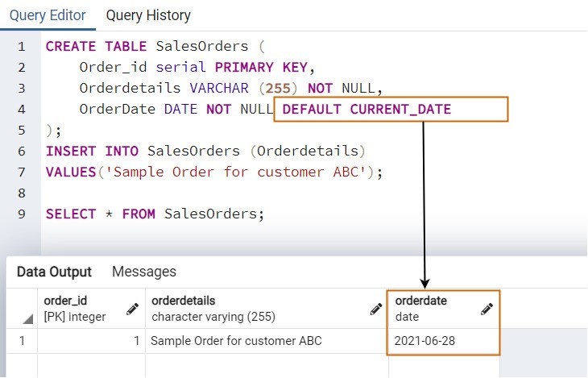The image size is (588, 378).
Task: Open the Query Editor tab
Action: pos(48,15)
